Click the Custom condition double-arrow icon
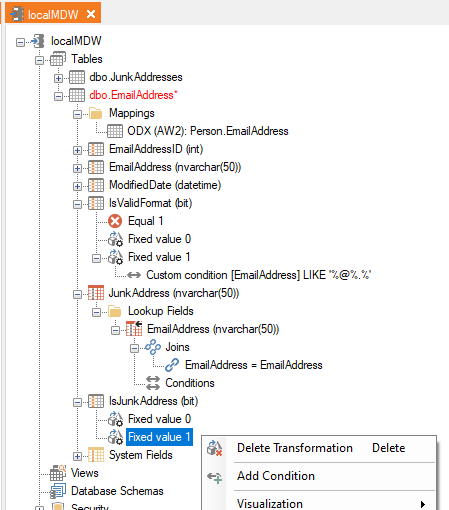The height and width of the screenshot is (510, 449). point(134,275)
